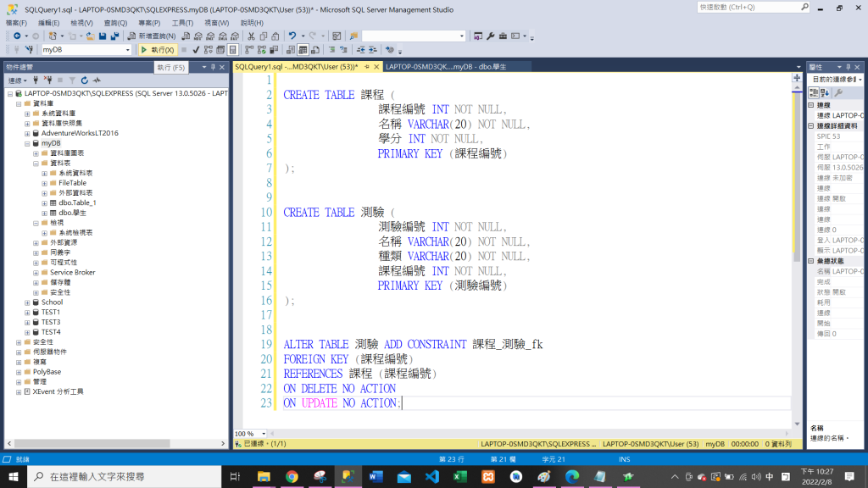Toggle Results to Text mode

pos(291,50)
